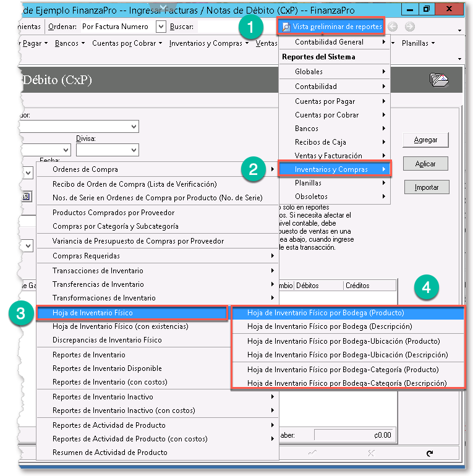Choose Hoja por Bodega-Categoría (Producto)
Screen dimensions: 473x476
(x=348, y=370)
